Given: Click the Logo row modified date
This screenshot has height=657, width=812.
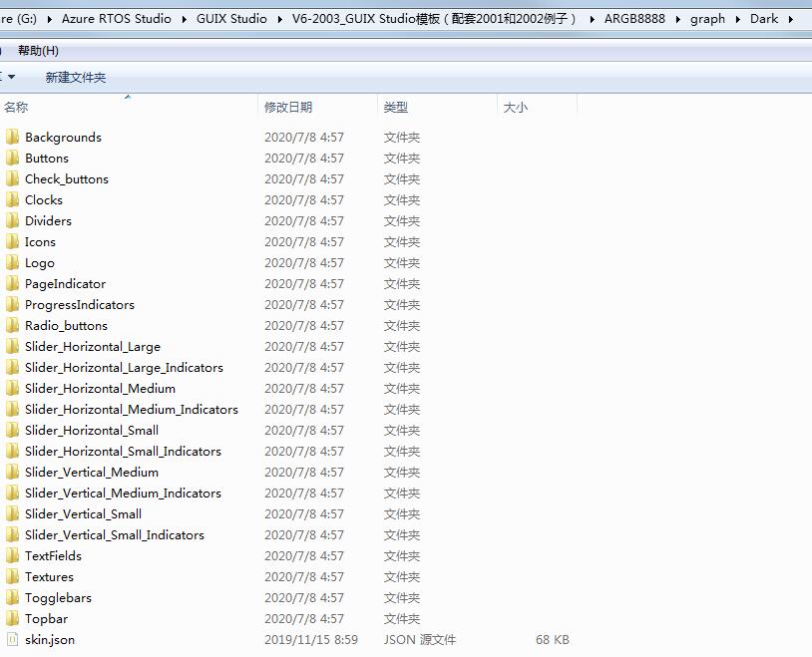Looking at the screenshot, I should coord(304,263).
